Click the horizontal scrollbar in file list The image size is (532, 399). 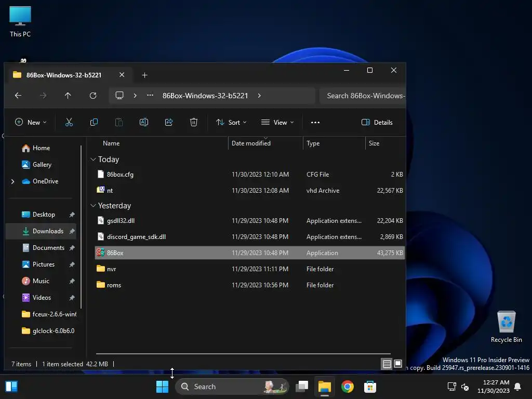243,353
